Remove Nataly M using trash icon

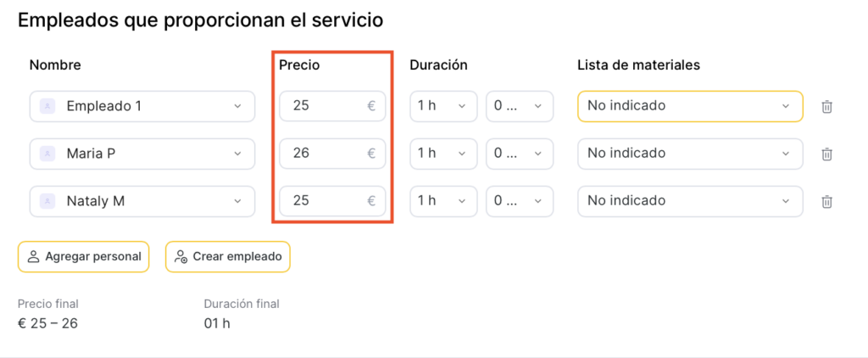(827, 202)
